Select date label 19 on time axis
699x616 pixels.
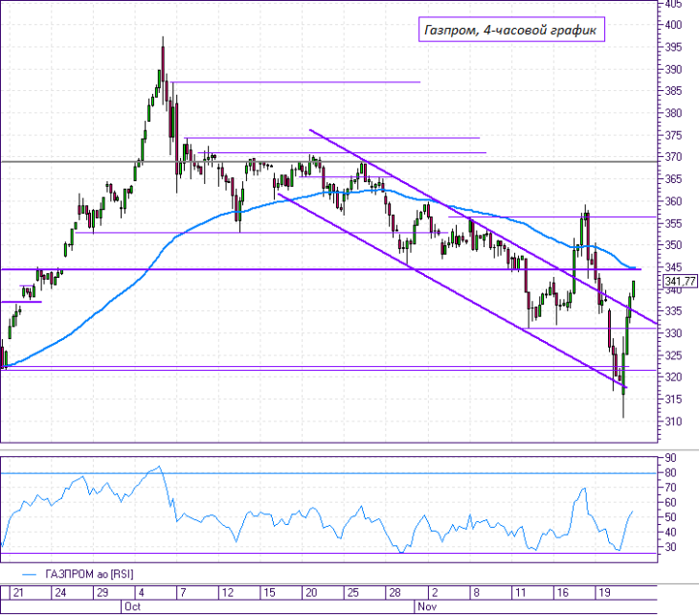(x=604, y=593)
